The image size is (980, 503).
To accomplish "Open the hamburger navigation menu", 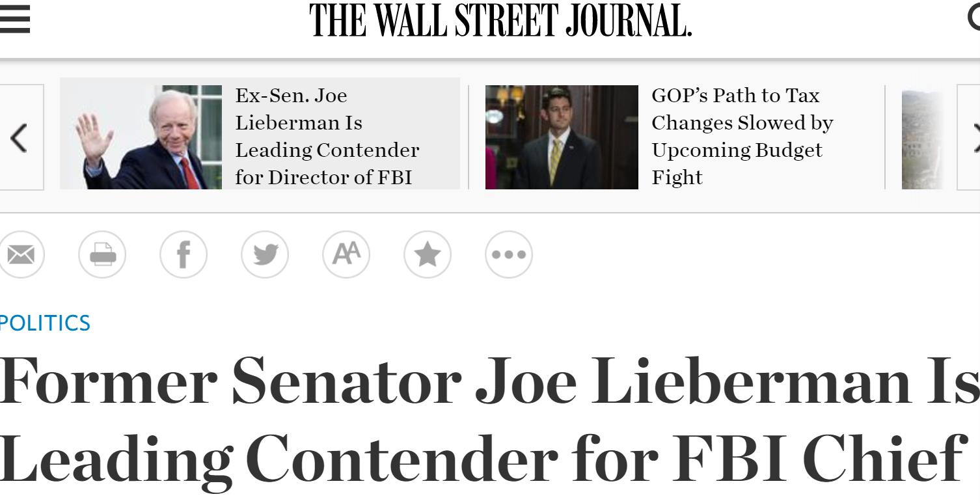I will pyautogui.click(x=14, y=20).
